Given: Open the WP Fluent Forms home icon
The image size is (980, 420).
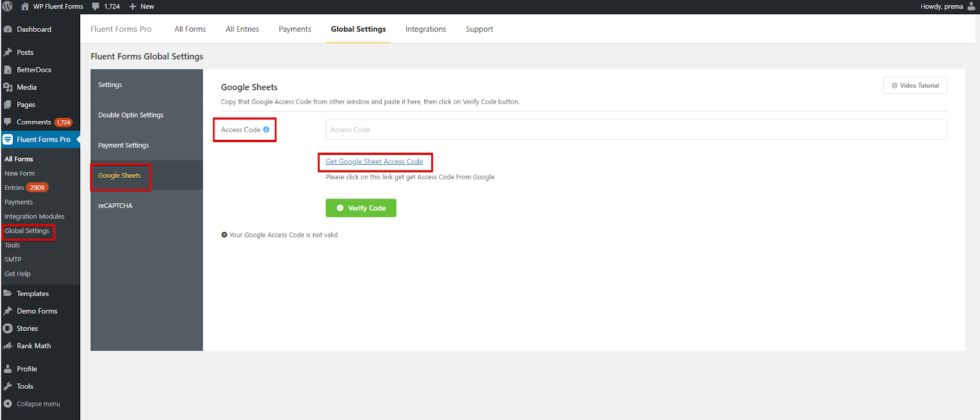Looking at the screenshot, I should (25, 6).
